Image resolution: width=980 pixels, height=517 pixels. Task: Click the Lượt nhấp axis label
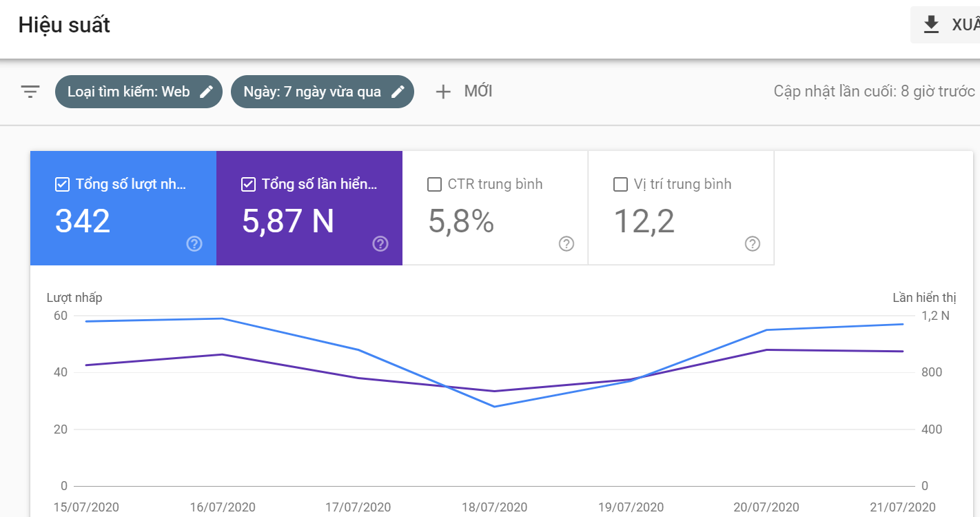point(74,298)
